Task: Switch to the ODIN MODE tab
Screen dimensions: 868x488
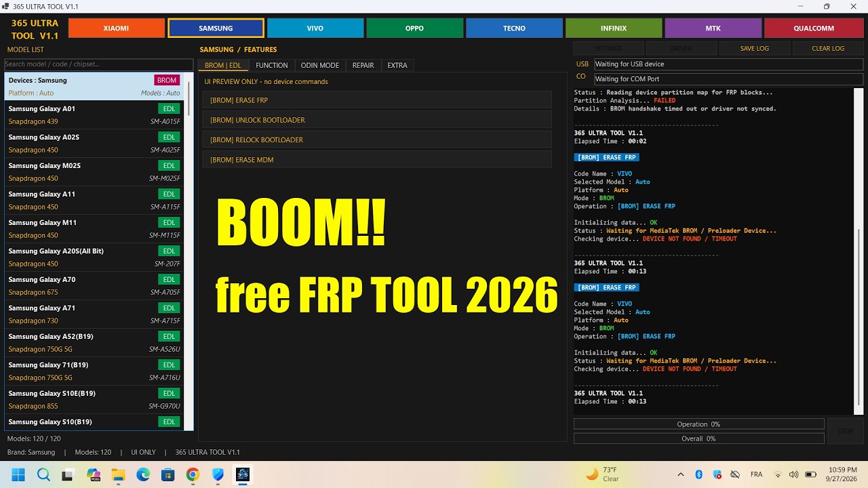Action: click(320, 66)
